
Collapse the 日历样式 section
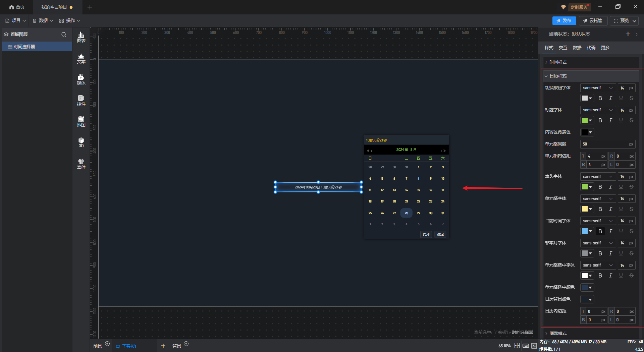(x=591, y=76)
